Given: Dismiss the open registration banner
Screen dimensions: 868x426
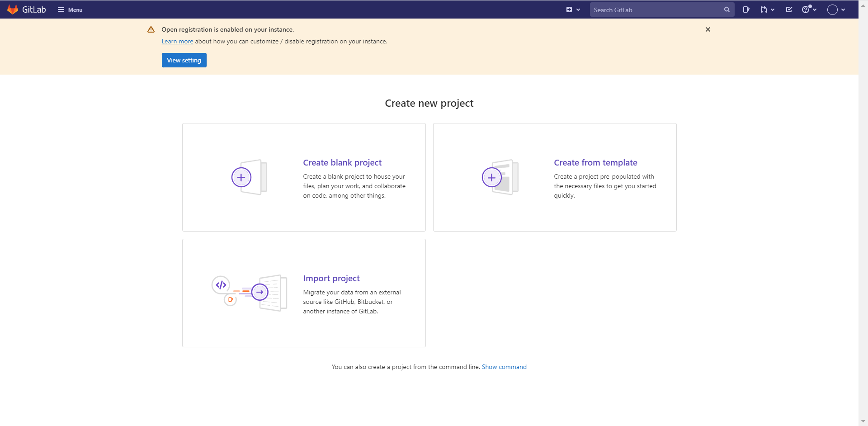Looking at the screenshot, I should pos(708,29).
